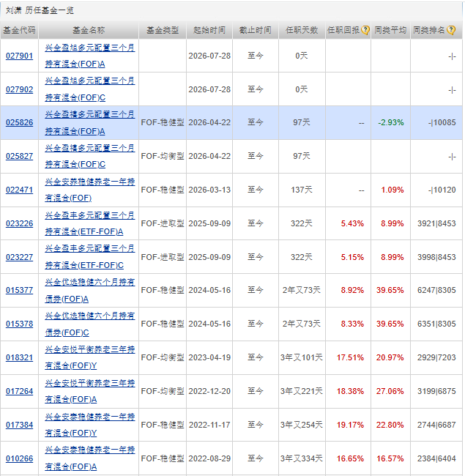Open fund code 025826 link
The width and height of the screenshot is (465, 476).
pos(20,122)
